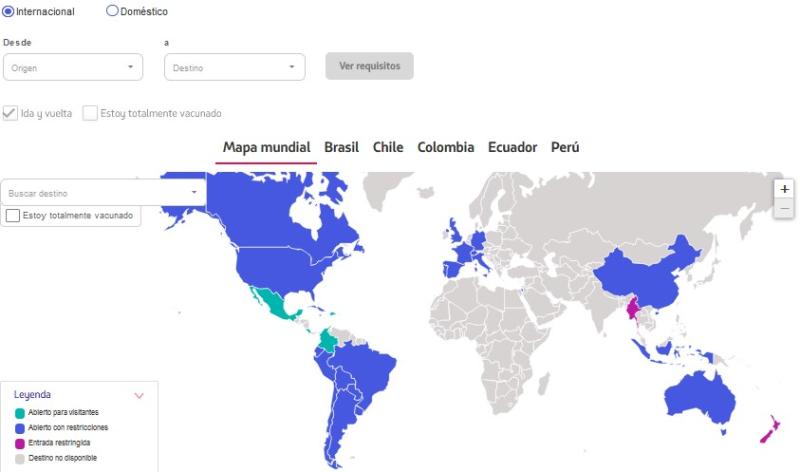The image size is (800, 472).
Task: Collapse the Leyenda legend panel
Action: point(138,396)
